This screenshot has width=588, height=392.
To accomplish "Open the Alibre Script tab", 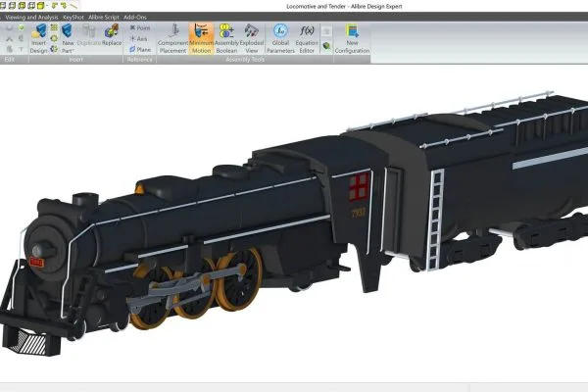I will click(x=104, y=18).
